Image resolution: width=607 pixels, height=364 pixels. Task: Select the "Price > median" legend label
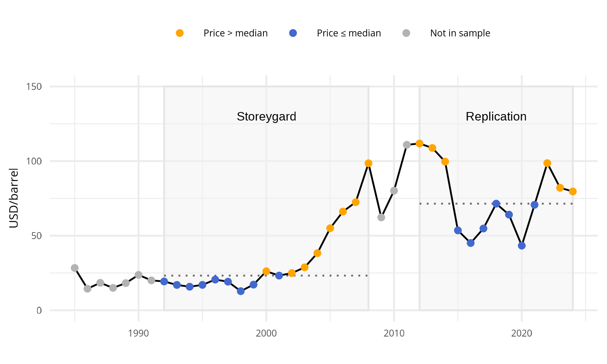(236, 33)
